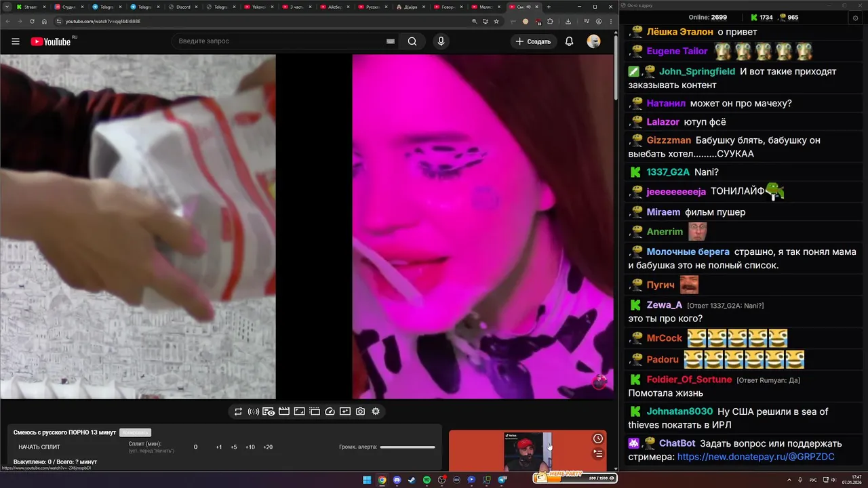Click username Foldier_Of_Sortune in chat
Image resolution: width=868 pixels, height=488 pixels.
tap(689, 380)
